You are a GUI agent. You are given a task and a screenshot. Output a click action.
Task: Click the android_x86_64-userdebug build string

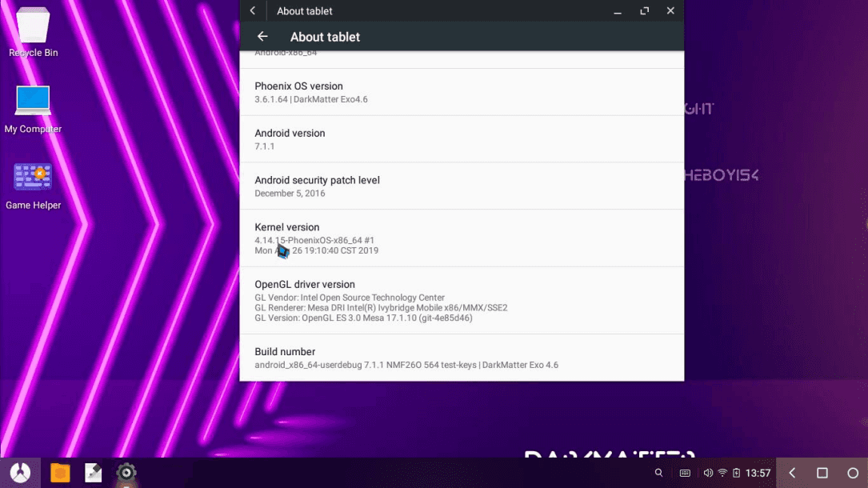tap(406, 365)
